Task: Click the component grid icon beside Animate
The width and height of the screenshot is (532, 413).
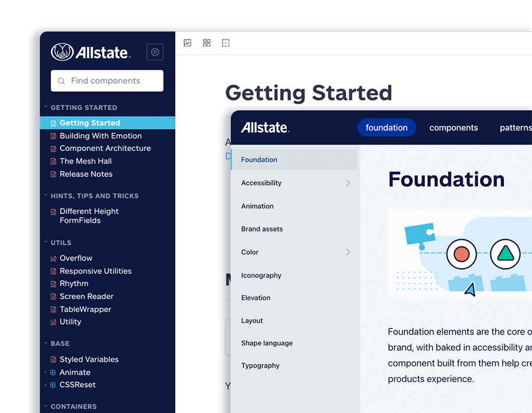Action: [53, 372]
